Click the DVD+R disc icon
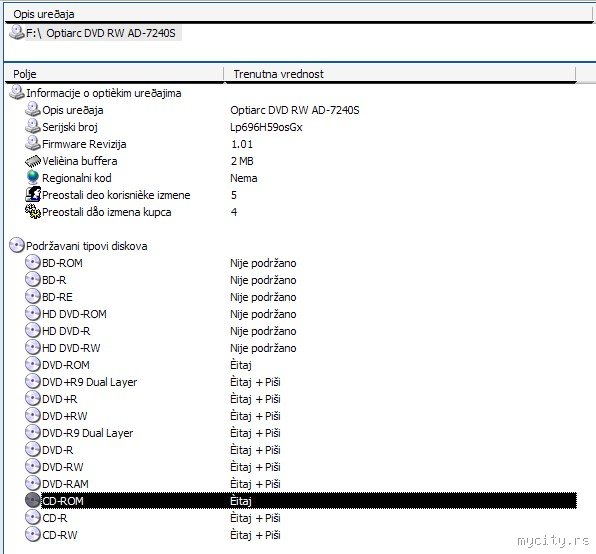Image resolution: width=596 pixels, height=554 pixels. (x=33, y=398)
